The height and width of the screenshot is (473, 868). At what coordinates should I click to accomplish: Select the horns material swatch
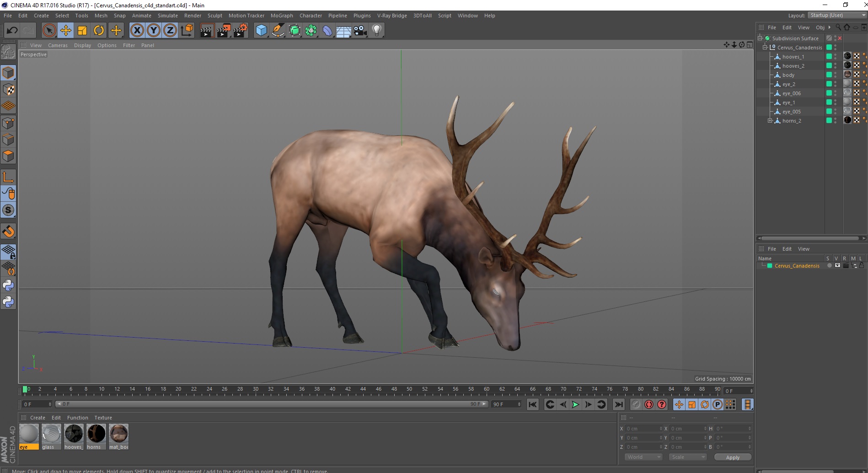pyautogui.click(x=96, y=436)
